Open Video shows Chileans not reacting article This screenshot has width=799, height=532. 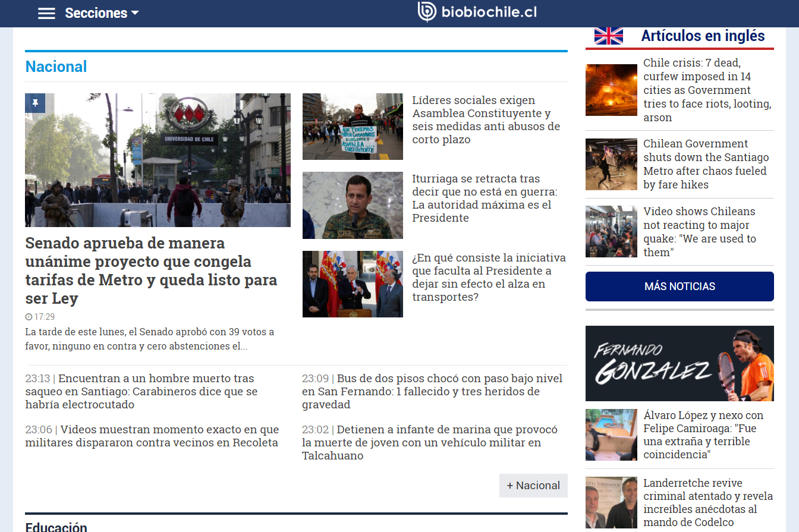coord(700,232)
